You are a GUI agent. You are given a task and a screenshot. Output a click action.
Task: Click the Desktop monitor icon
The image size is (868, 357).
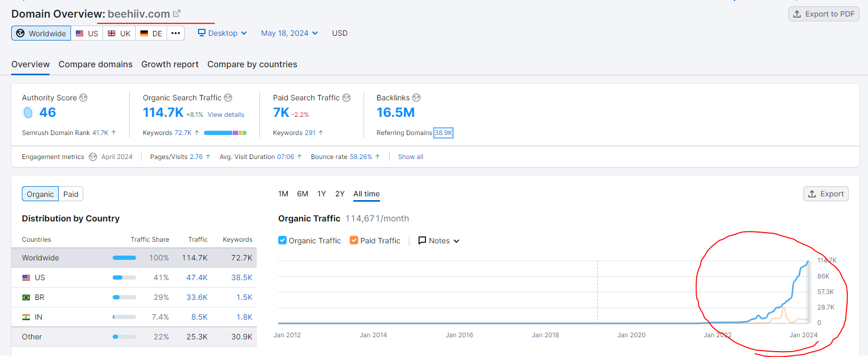[x=202, y=33]
